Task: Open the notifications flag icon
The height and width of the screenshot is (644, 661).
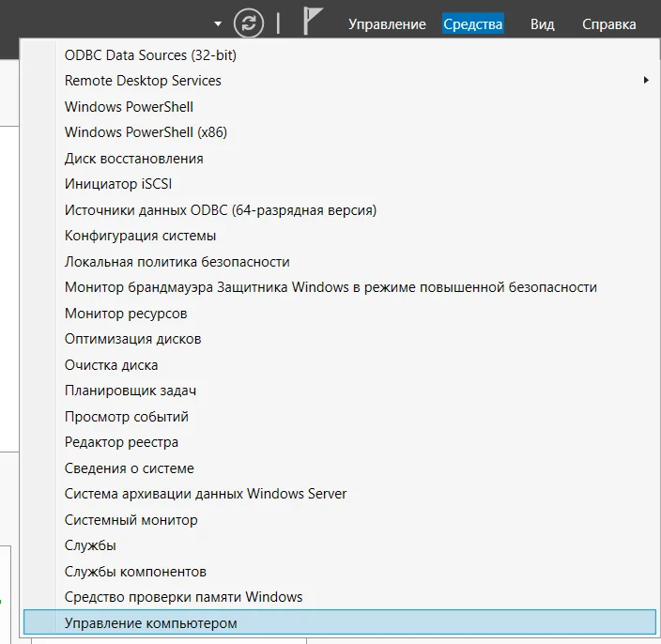Action: 313,21
